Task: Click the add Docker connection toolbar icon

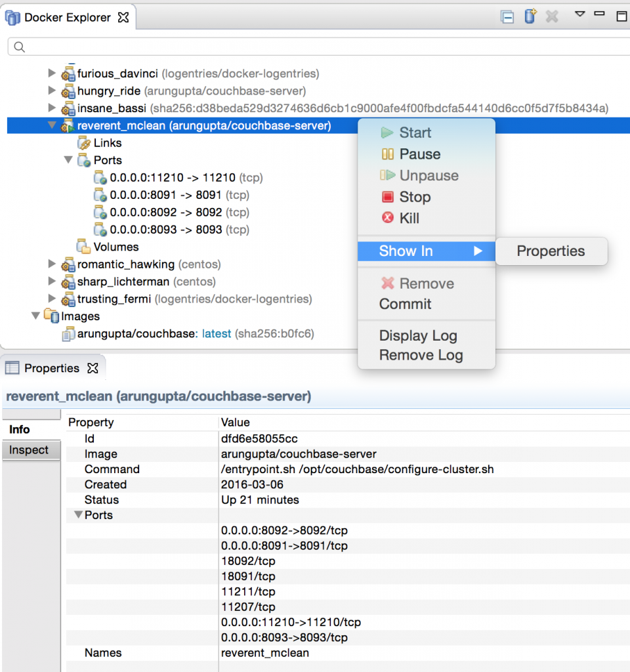Action: coord(530,16)
